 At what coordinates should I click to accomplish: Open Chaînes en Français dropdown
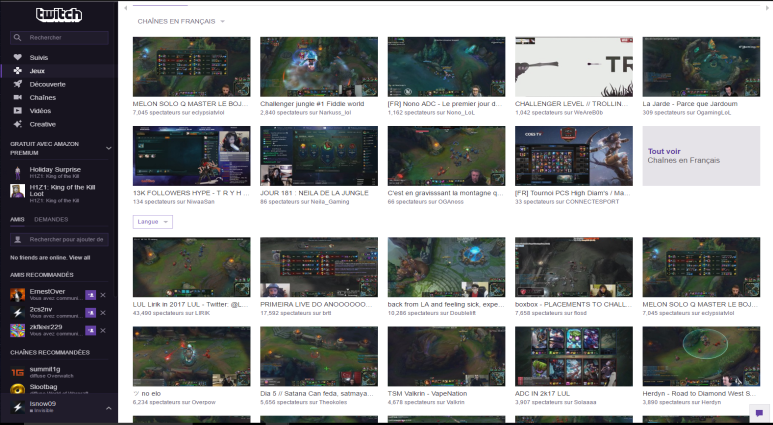tap(181, 21)
